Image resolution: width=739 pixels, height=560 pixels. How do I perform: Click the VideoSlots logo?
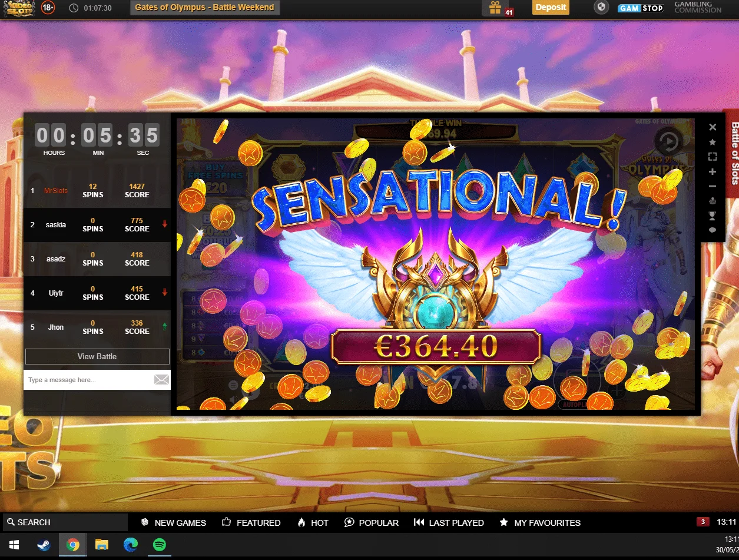19,8
